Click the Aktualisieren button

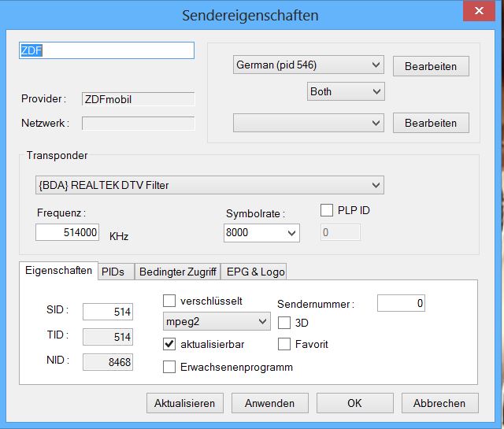[184, 403]
